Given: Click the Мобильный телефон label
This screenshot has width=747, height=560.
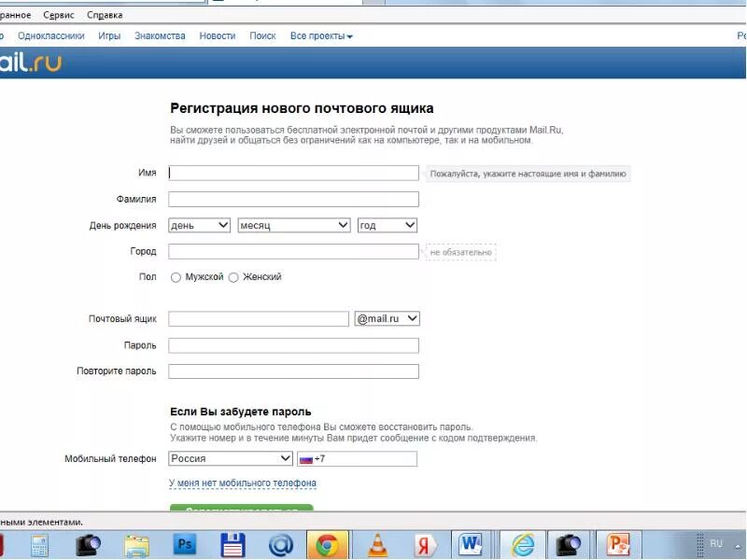Looking at the screenshot, I should (x=110, y=459).
